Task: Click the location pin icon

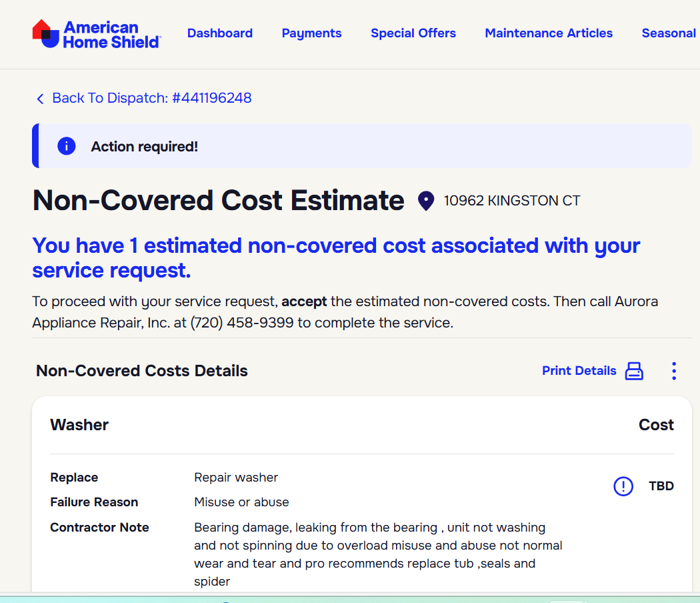Action: click(x=426, y=201)
